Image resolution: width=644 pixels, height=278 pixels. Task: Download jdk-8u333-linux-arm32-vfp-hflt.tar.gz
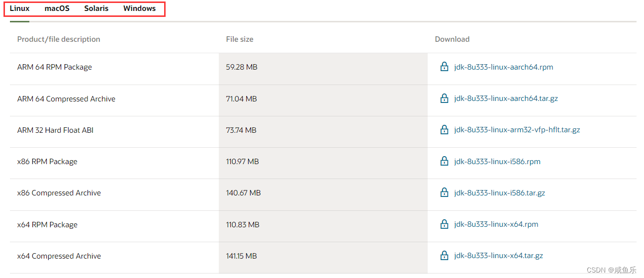click(517, 129)
